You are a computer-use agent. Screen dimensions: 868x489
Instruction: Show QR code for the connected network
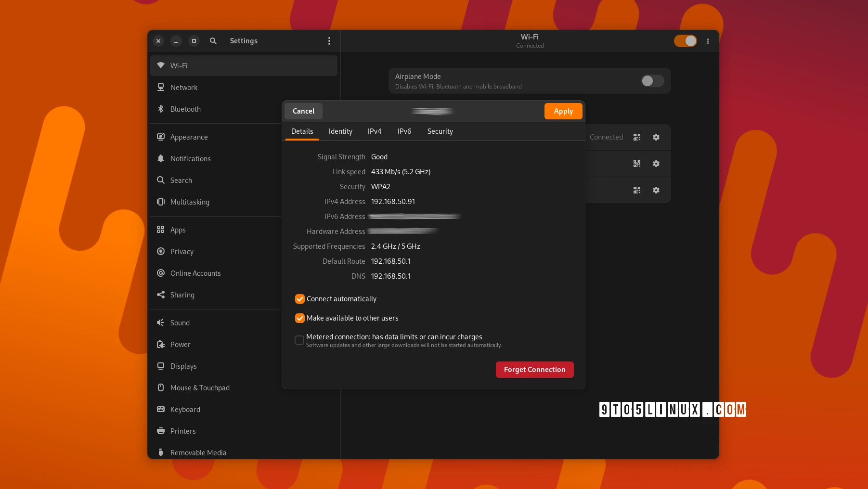(636, 137)
